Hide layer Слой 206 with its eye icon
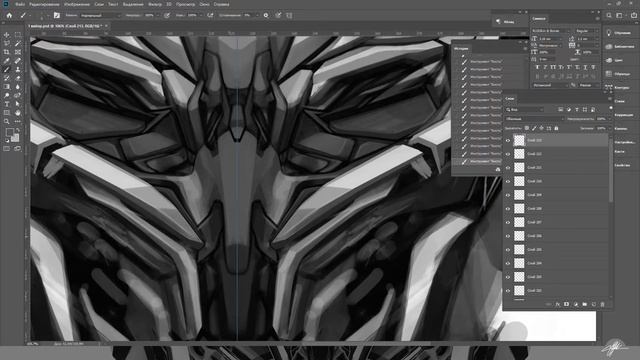The width and height of the screenshot is (640, 360). [x=508, y=236]
